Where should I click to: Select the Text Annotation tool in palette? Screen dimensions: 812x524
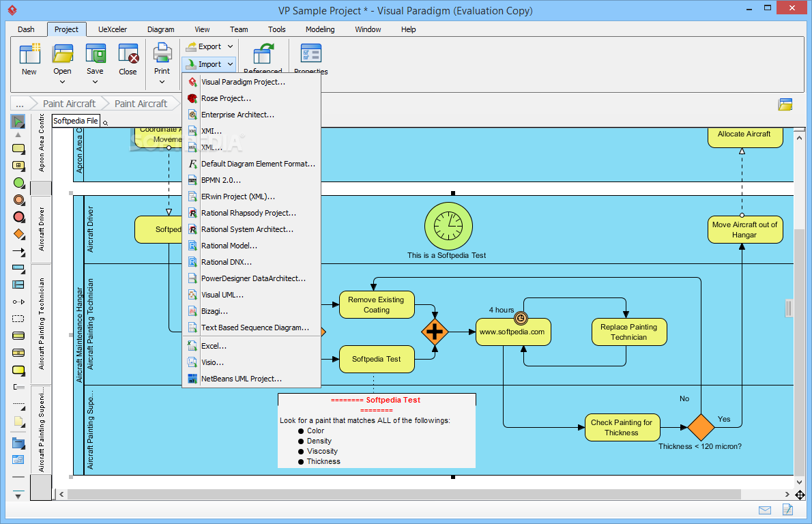pyautogui.click(x=18, y=387)
